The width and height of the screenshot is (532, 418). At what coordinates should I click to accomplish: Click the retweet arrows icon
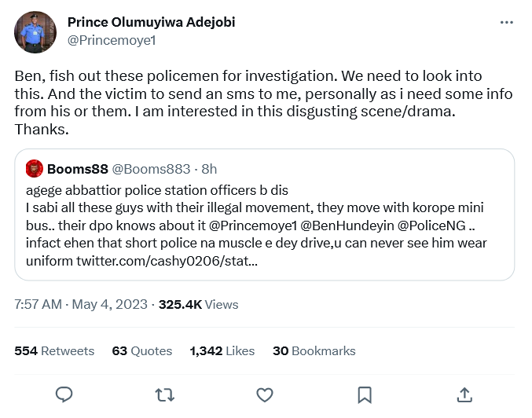(165, 394)
